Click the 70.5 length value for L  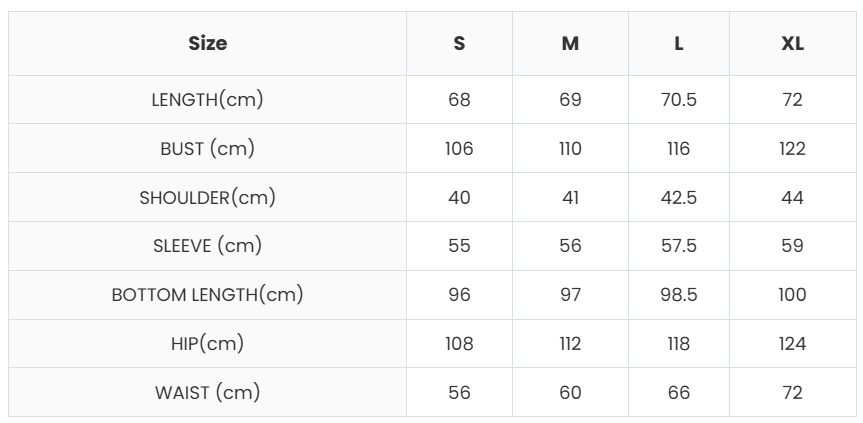[x=679, y=100]
